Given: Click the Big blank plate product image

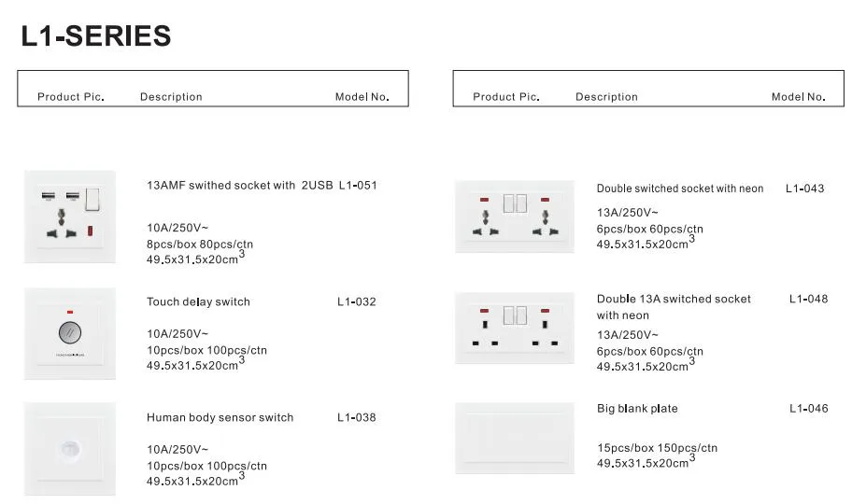Looking at the screenshot, I should (x=515, y=439).
